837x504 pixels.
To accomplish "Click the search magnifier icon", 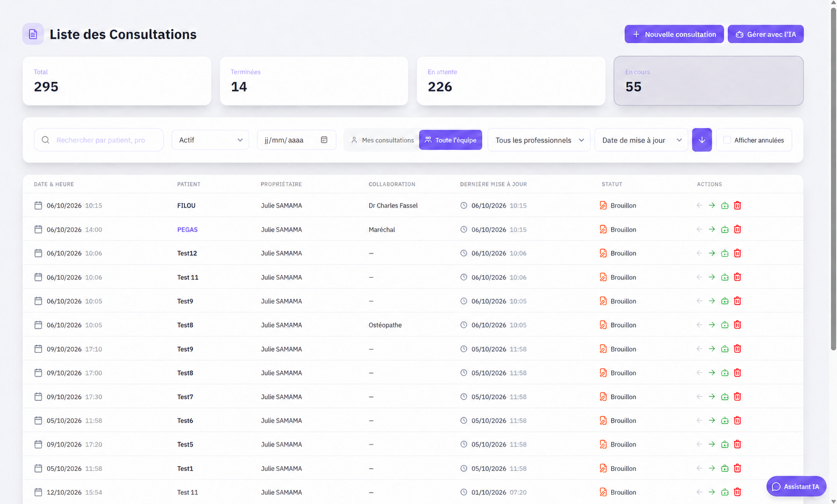I will click(46, 140).
